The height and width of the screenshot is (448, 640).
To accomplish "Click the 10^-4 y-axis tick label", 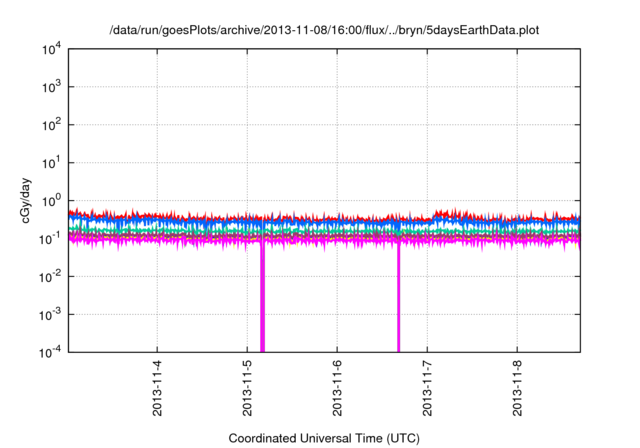I will (50, 352).
